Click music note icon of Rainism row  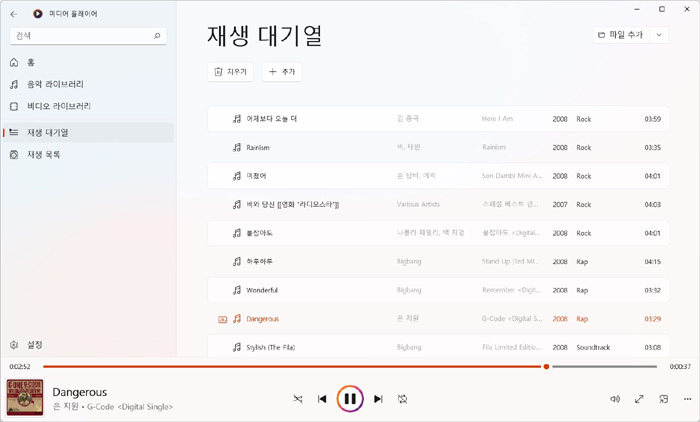pyautogui.click(x=237, y=147)
